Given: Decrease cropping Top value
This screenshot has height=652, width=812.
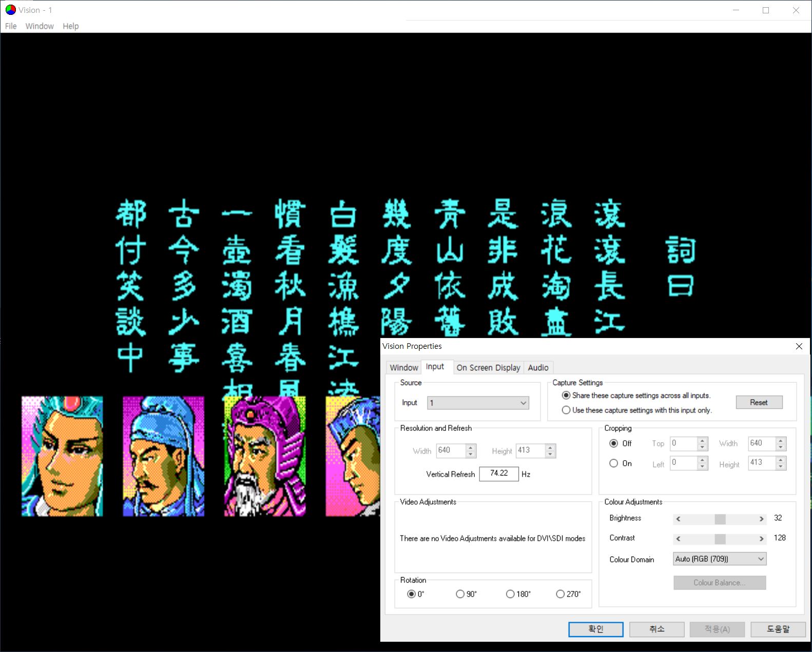Looking at the screenshot, I should point(703,447).
